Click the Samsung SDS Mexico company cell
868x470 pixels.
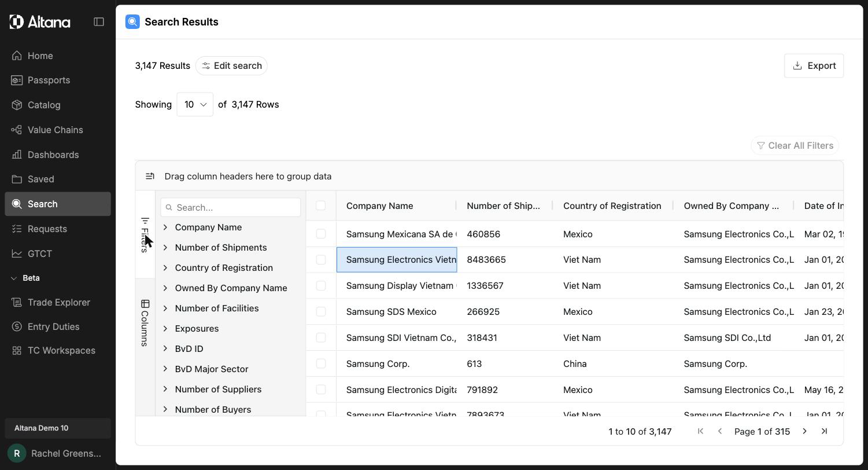click(396, 311)
